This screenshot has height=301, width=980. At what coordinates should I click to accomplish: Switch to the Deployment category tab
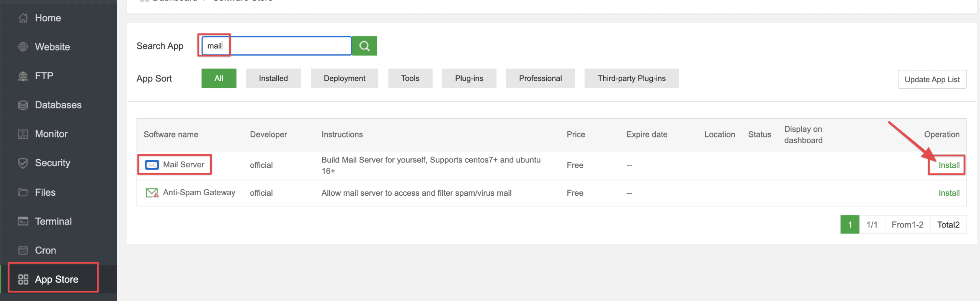(x=344, y=79)
